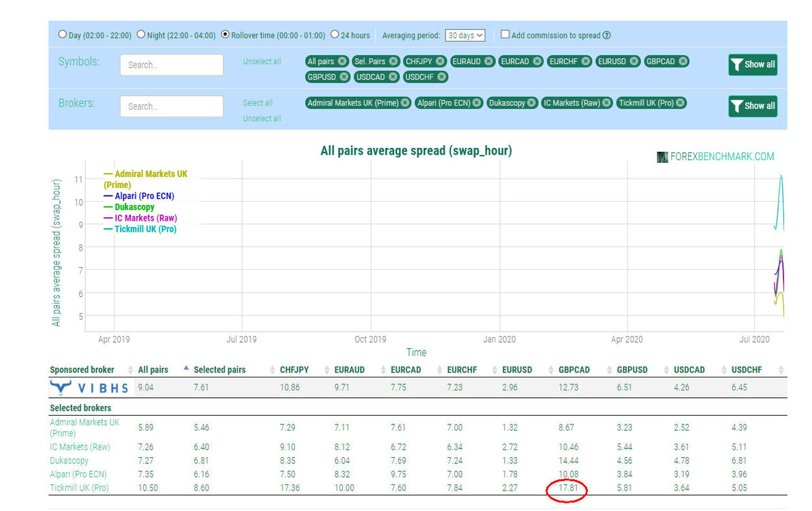Click the Brokers search input field
The width and height of the screenshot is (812, 511).
(x=172, y=106)
